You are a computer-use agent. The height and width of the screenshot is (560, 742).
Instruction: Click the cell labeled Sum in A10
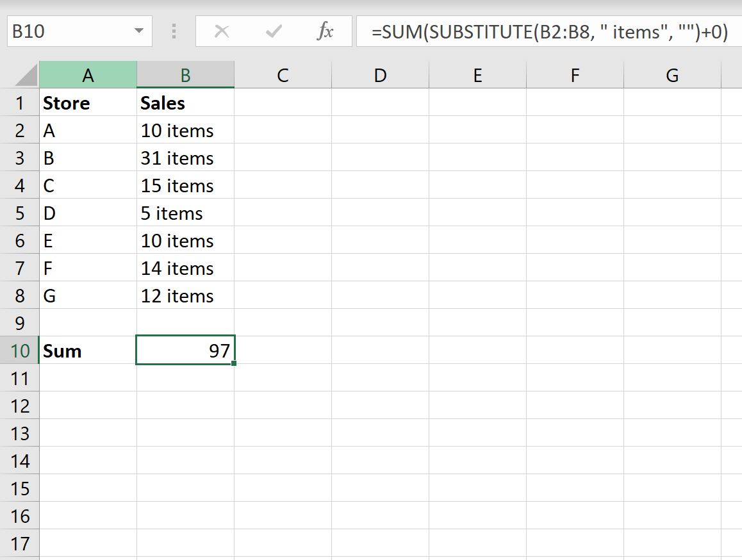88,350
